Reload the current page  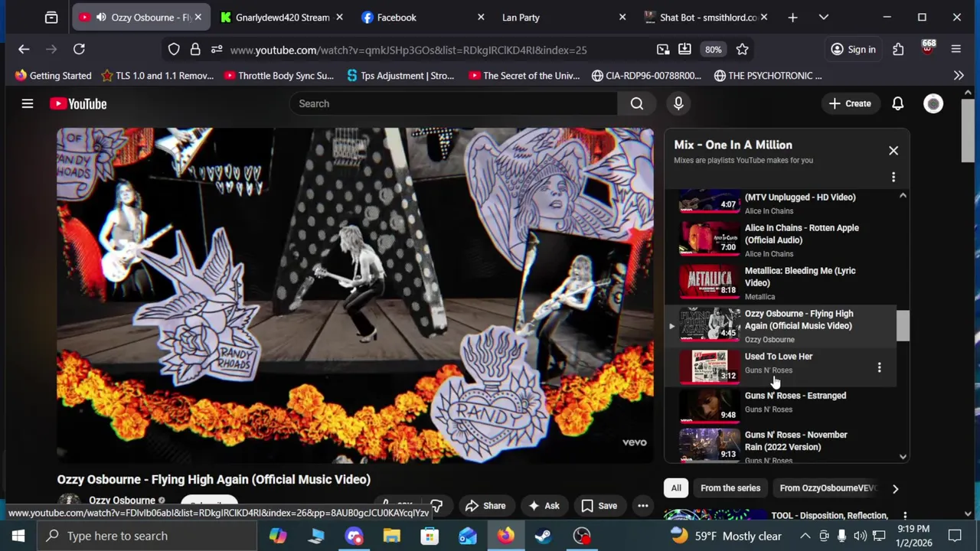pos(79,49)
